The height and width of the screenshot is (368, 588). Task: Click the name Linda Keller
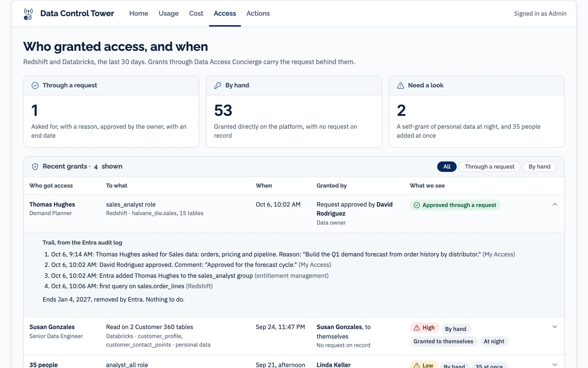point(334,365)
